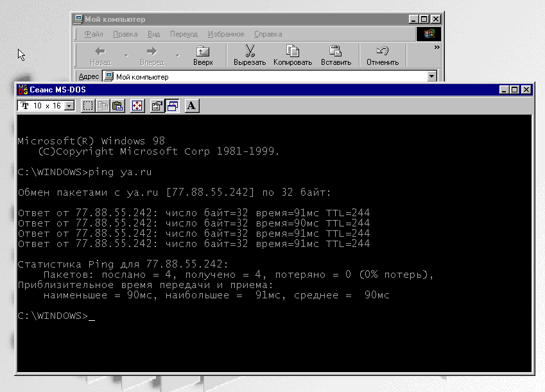Open Properties icon in MS-DOS toolbar
This screenshot has height=392, width=545.
click(x=157, y=106)
